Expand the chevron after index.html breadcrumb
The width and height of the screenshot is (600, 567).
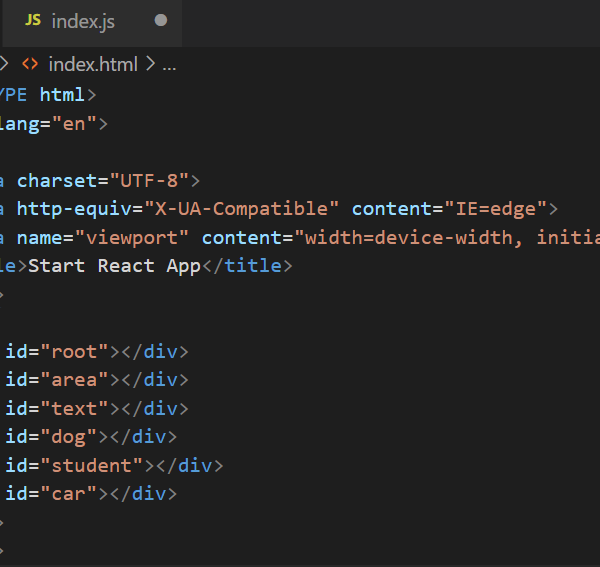point(151,65)
